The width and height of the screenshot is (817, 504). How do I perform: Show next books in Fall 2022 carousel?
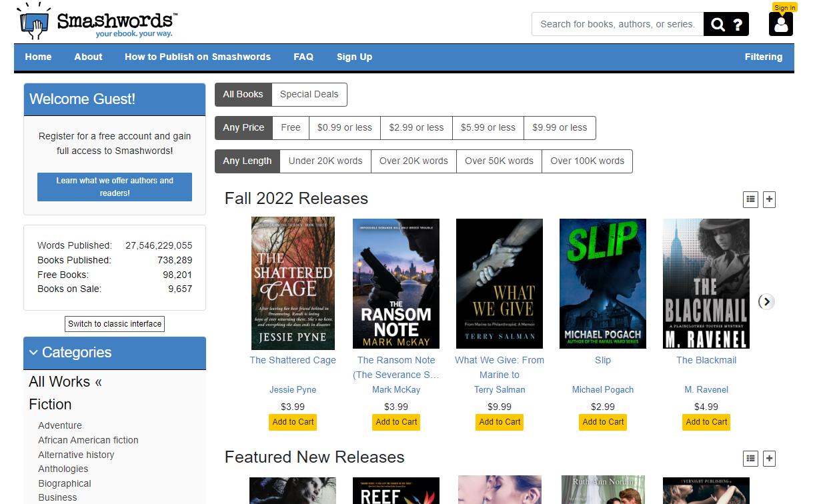point(766,301)
